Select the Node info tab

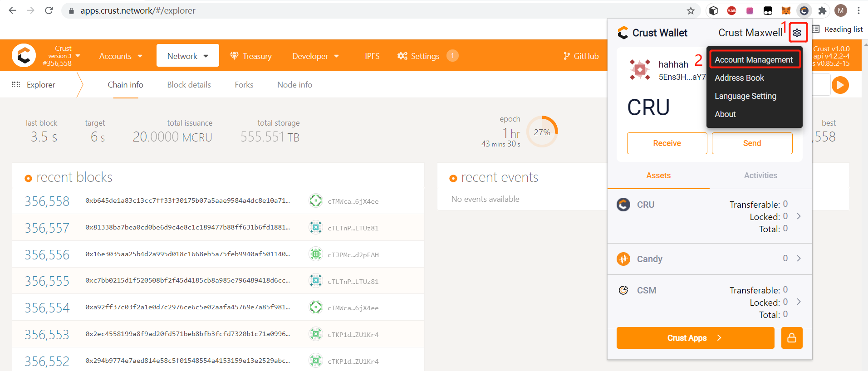pyautogui.click(x=294, y=85)
